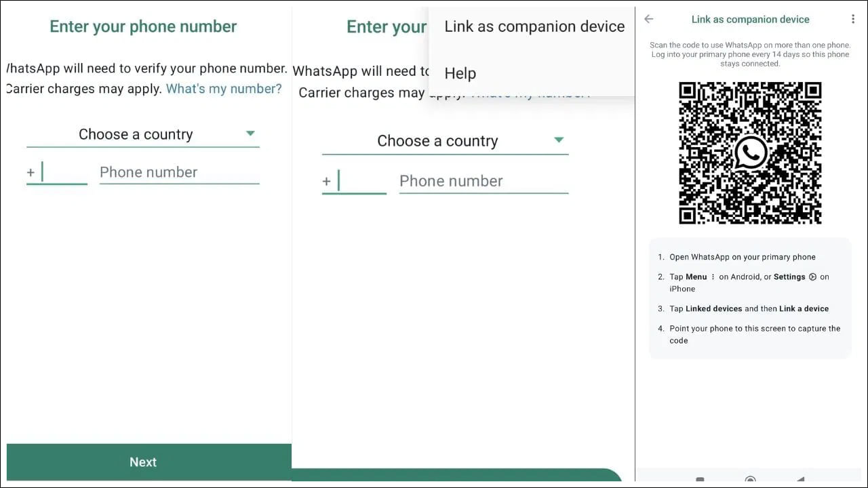Click the 'Link as companion device' screen title
Screen dimensions: 868x488
click(750, 19)
